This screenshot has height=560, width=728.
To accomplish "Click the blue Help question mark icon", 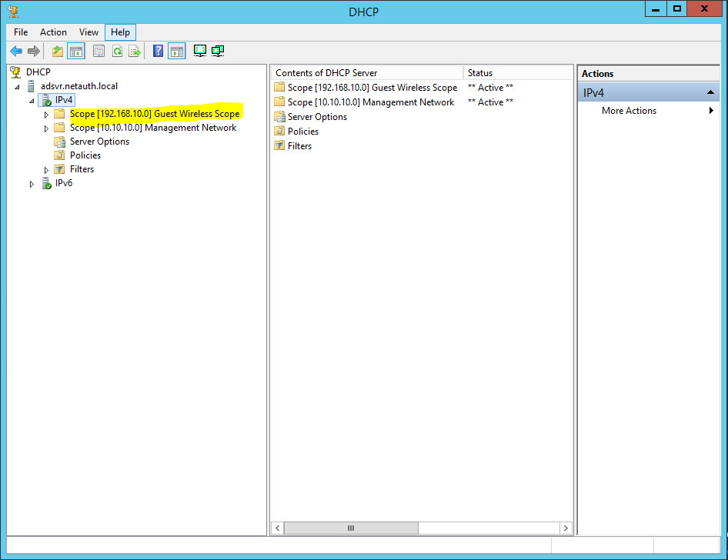I will coord(158,51).
